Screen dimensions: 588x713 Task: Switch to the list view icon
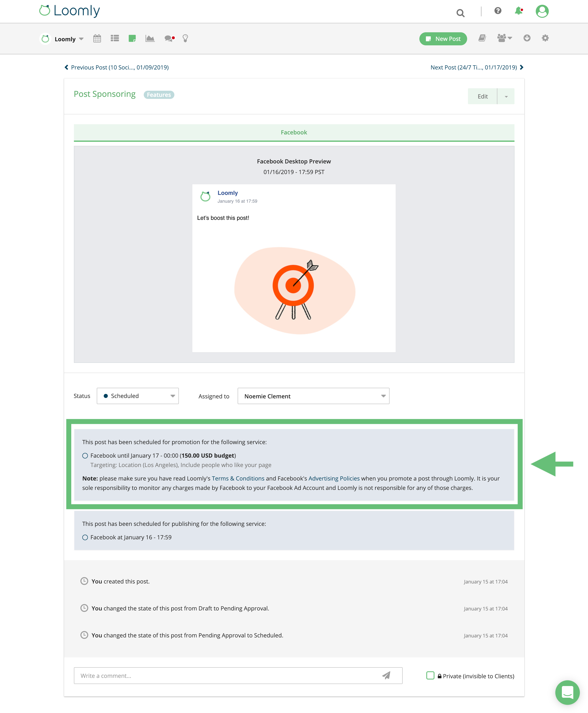[x=115, y=38]
